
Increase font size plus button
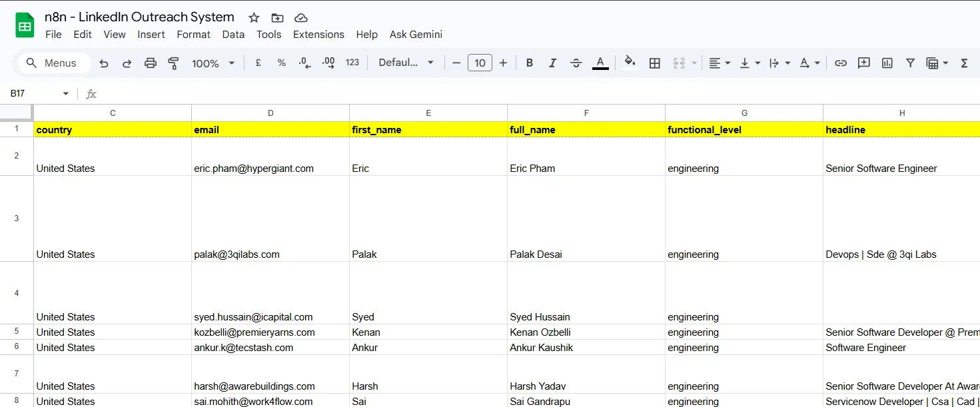pos(503,63)
